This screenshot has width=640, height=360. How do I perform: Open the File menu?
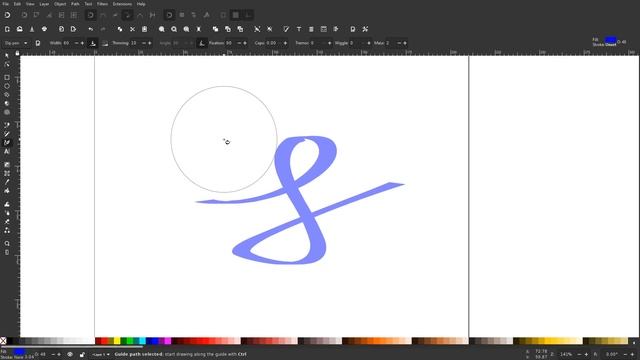pyautogui.click(x=5, y=4)
